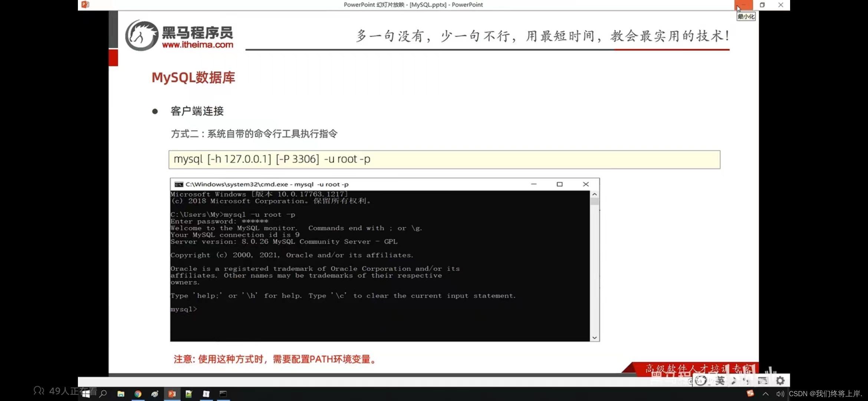
Task: Click the green notepad taskbar icon
Action: 189,394
